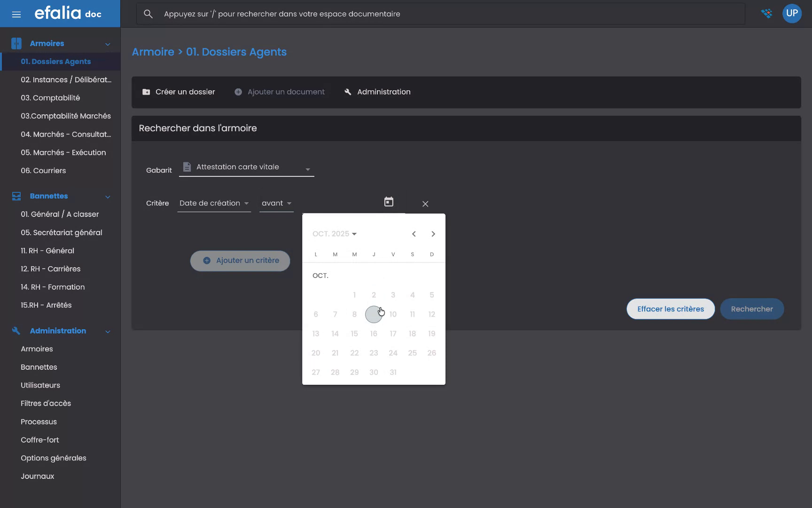Viewport: 812px width, 508px height.
Task: Click the Armoires cabinet icon in the sidebar
Action: click(x=16, y=43)
